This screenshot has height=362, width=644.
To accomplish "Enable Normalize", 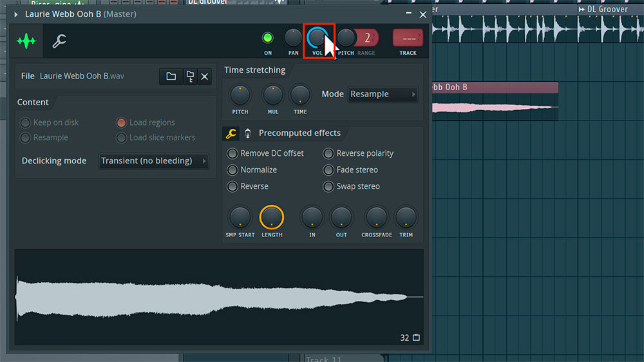I will 232,169.
